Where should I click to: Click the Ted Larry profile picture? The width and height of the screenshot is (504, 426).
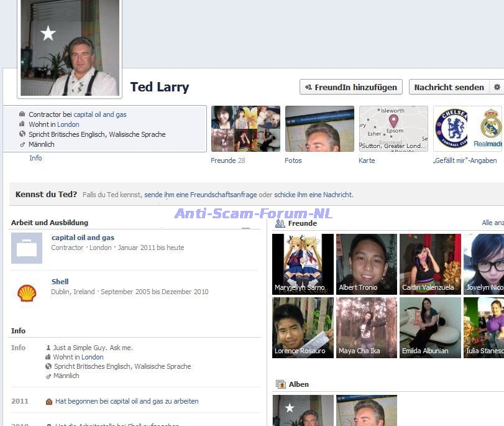click(x=70, y=48)
